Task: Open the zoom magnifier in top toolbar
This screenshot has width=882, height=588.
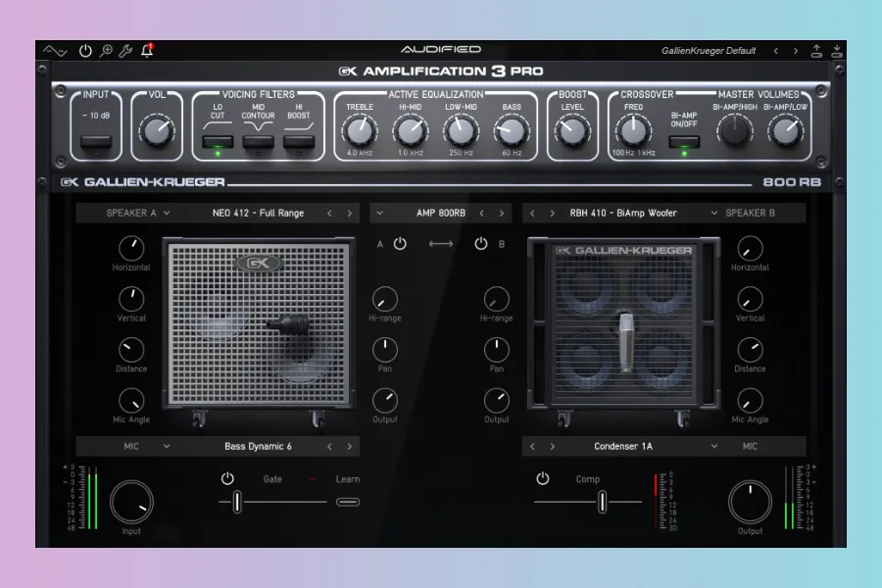Action: [106, 50]
